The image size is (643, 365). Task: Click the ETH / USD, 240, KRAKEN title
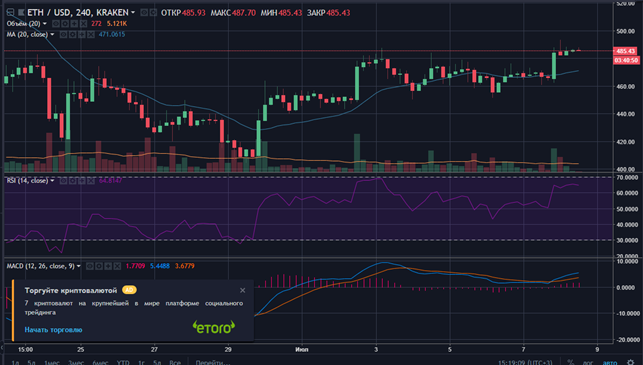[78, 13]
